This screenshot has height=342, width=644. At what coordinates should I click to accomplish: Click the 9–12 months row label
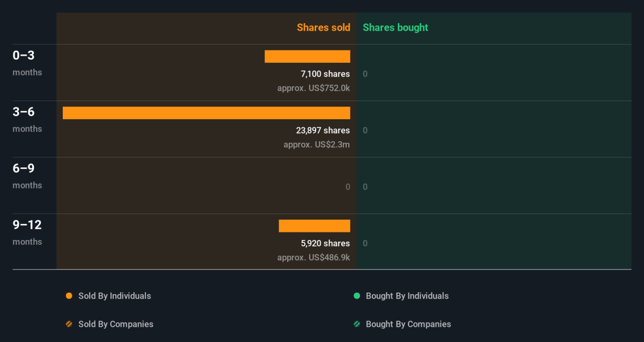[27, 232]
